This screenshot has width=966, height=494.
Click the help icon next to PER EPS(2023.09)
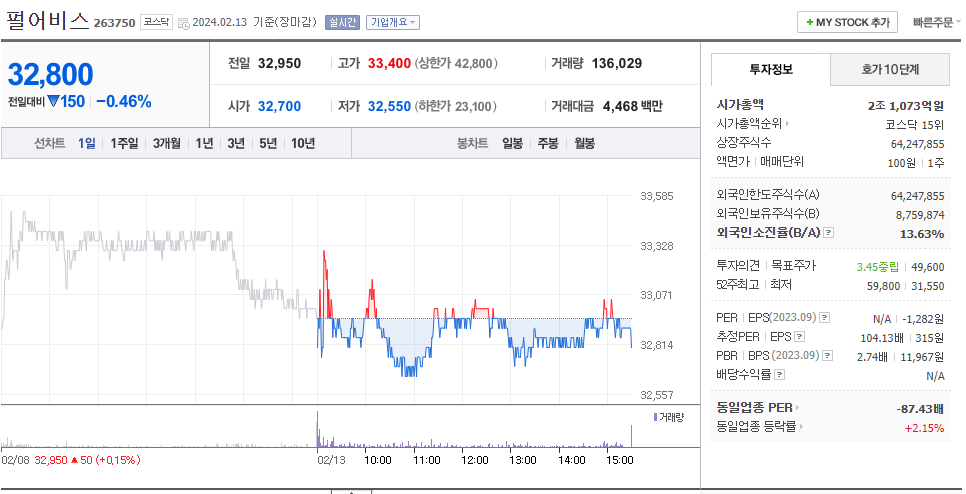[824, 318]
